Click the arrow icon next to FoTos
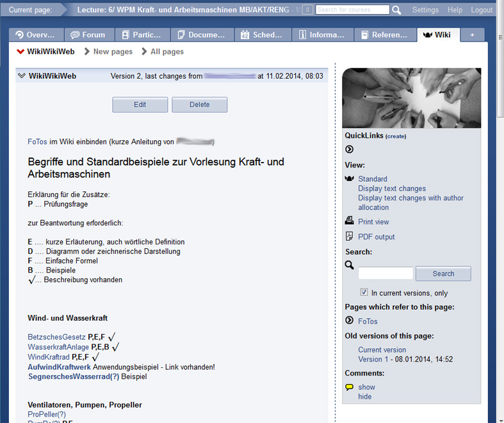The height and width of the screenshot is (423, 504). (349, 321)
